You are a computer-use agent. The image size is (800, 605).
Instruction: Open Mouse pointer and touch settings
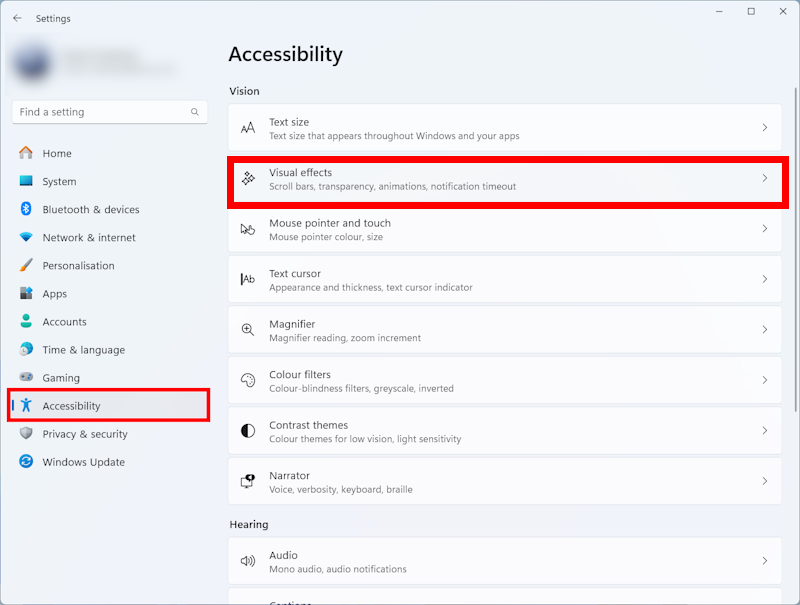pyautogui.click(x=505, y=229)
